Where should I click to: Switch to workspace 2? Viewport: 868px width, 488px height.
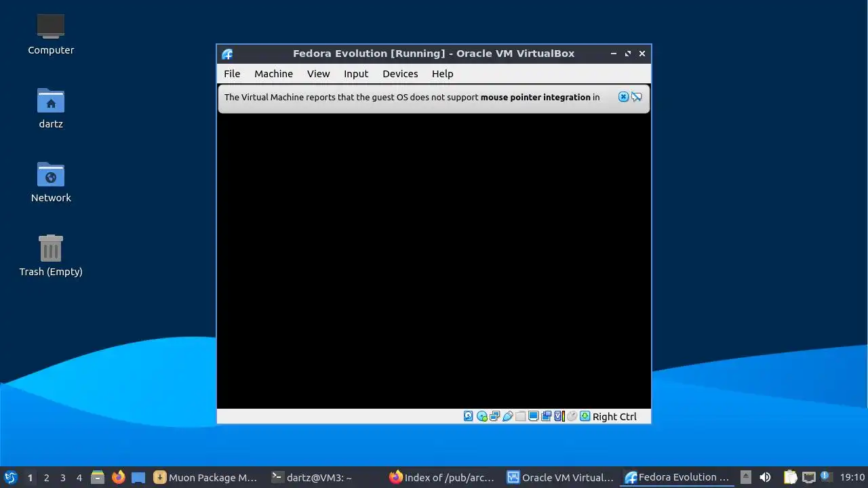pyautogui.click(x=46, y=478)
